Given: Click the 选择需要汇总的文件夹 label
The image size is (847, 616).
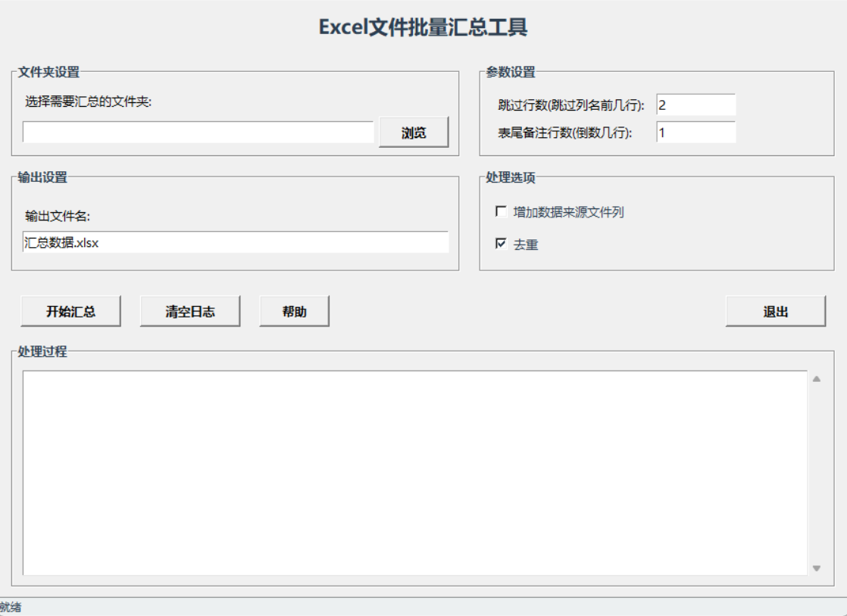Looking at the screenshot, I should click(x=89, y=102).
